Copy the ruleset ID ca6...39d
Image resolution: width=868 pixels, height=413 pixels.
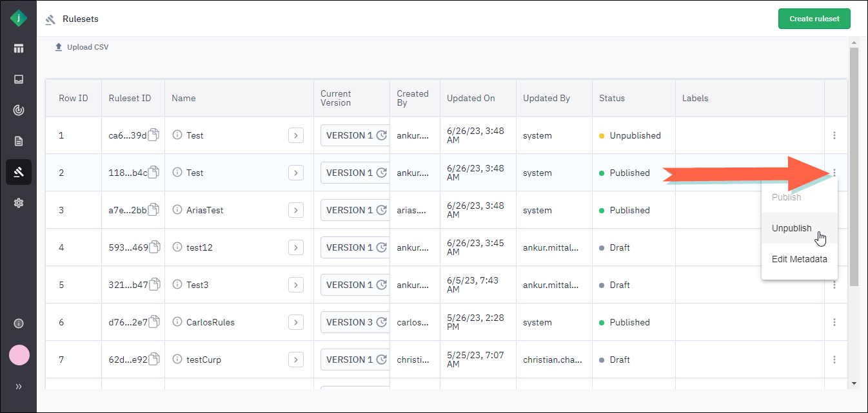[153, 135]
